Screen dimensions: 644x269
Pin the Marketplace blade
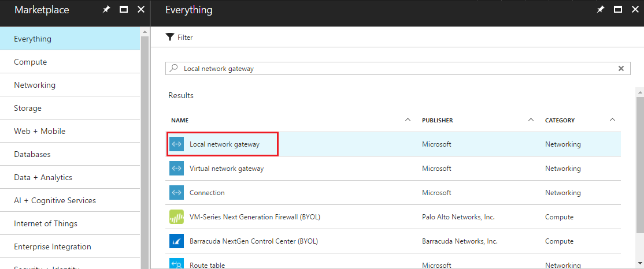pyautogui.click(x=106, y=10)
